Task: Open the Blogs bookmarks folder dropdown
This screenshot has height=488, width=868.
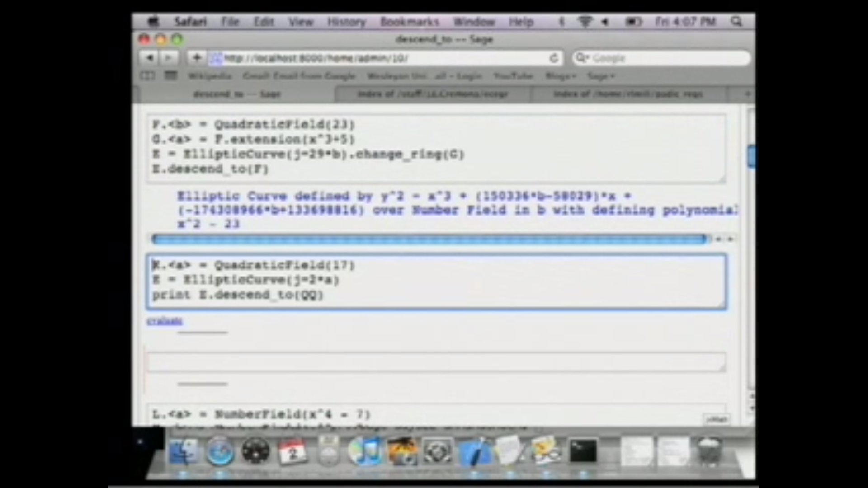Action: (560, 76)
